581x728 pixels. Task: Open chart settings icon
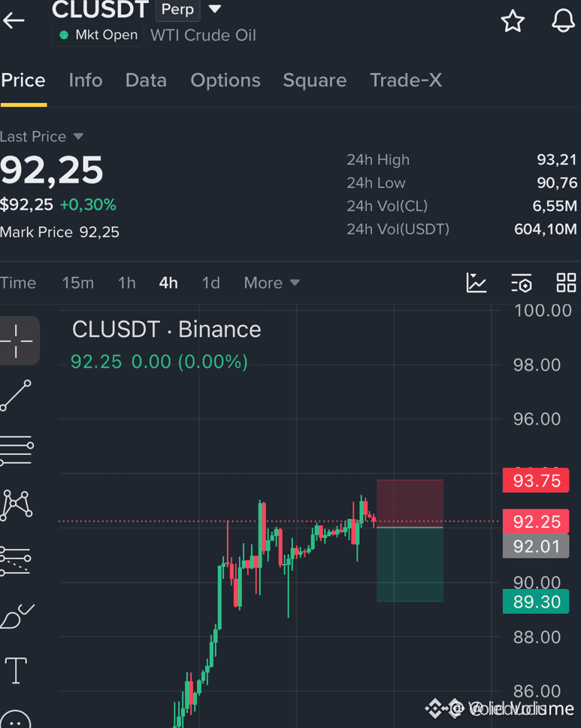click(521, 284)
